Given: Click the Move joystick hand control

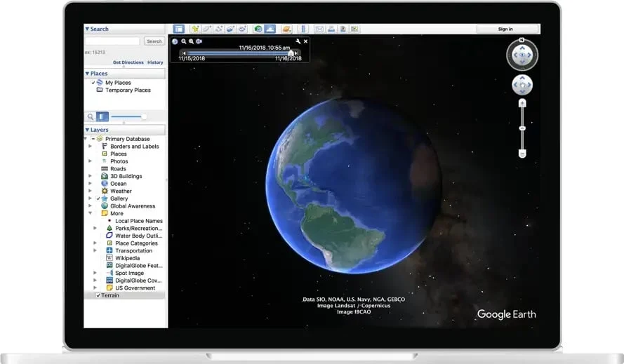Looking at the screenshot, I should (x=522, y=85).
